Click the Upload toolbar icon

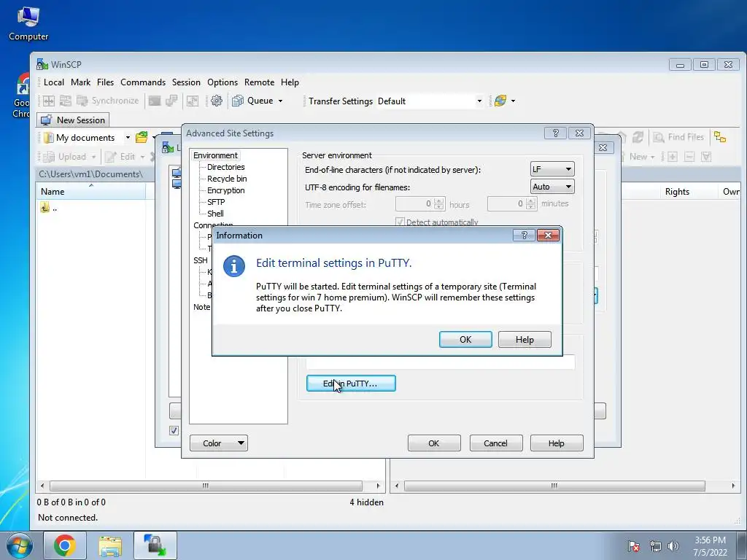point(49,157)
